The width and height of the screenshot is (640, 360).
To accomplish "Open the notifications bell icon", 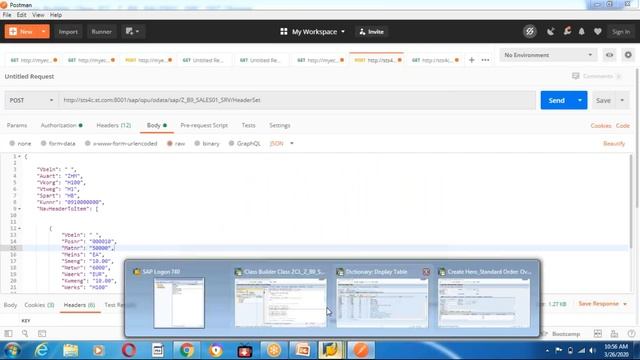I will point(582,31).
